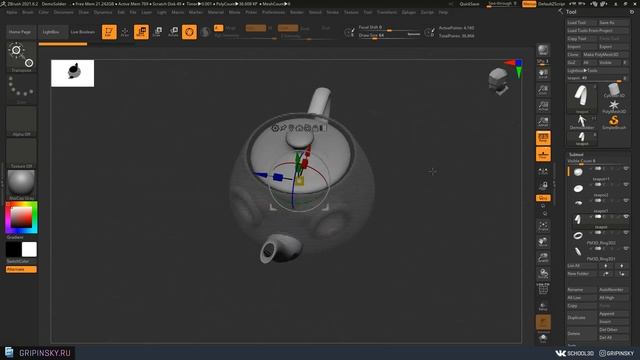Click the Gizmo 3D icon
Screen dimensions: 640x360
(189, 31)
